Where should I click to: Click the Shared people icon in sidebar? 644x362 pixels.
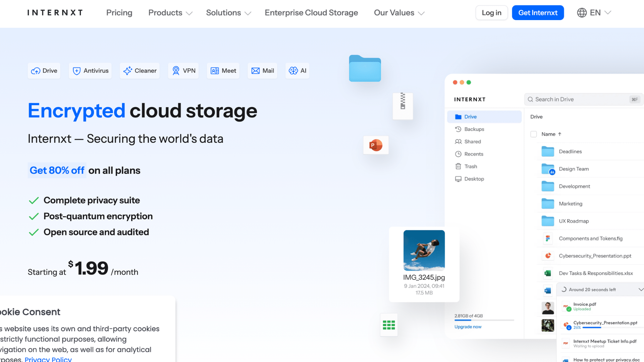(458, 141)
